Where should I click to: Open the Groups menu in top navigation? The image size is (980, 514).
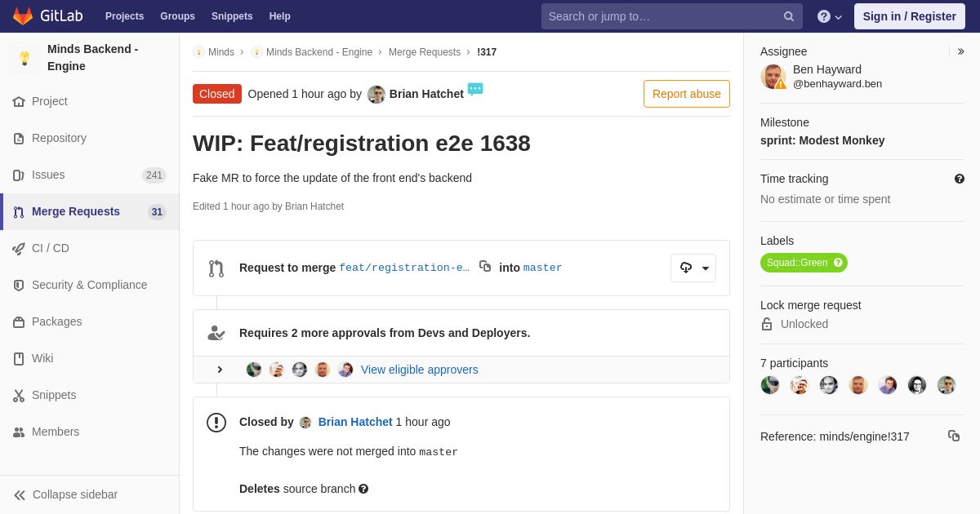point(177,16)
